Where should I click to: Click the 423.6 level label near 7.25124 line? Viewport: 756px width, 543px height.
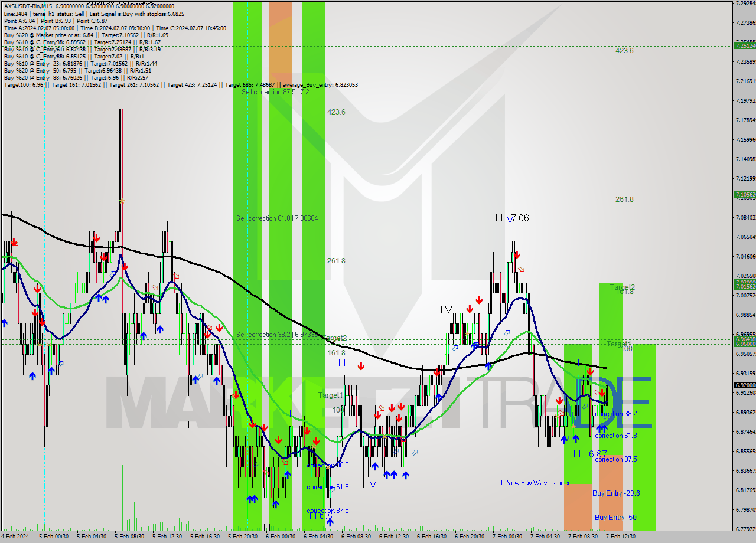tap(624, 51)
